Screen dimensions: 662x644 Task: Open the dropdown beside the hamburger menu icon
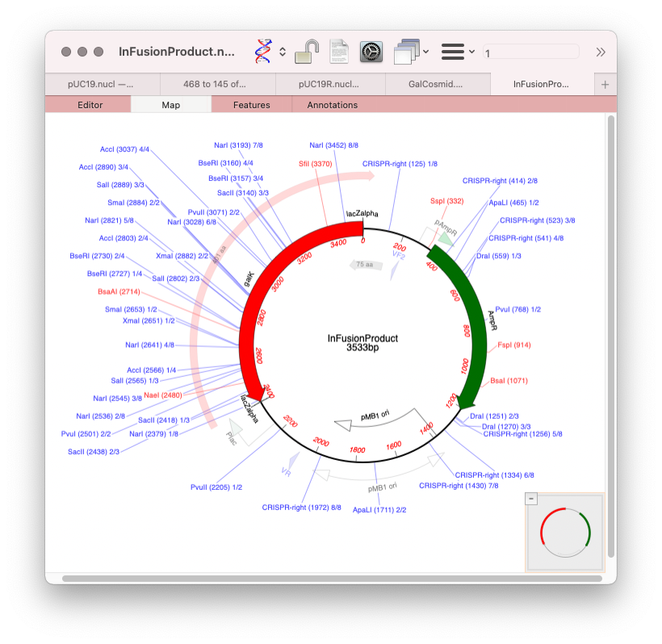tap(471, 51)
